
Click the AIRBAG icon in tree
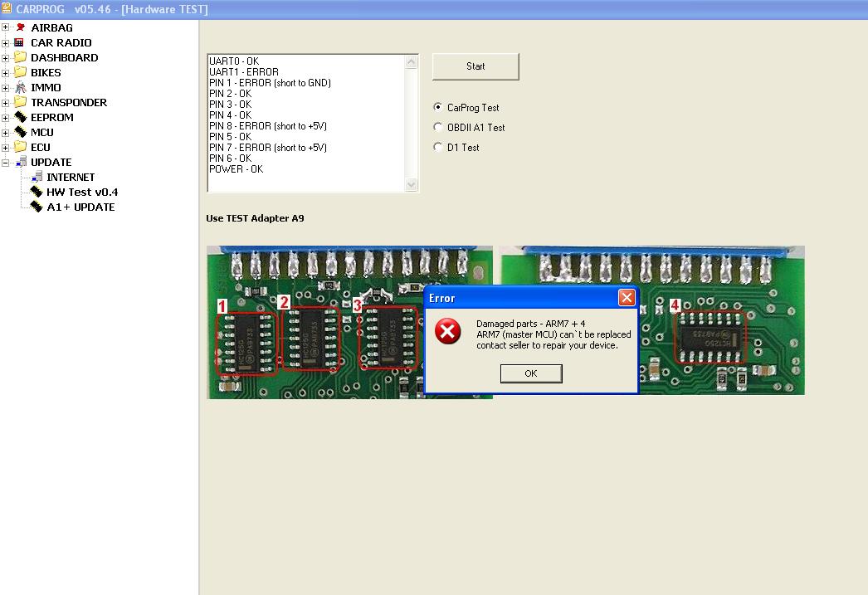pyautogui.click(x=21, y=27)
